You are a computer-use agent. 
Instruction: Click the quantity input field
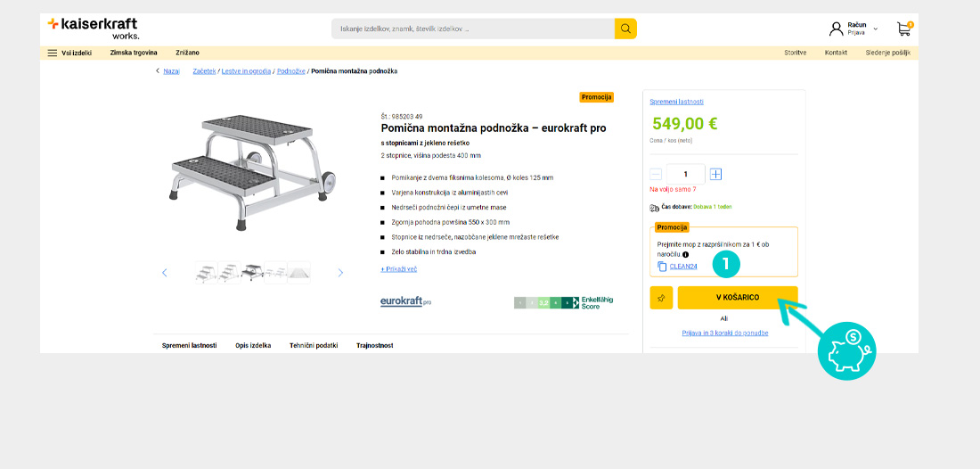[x=686, y=175]
